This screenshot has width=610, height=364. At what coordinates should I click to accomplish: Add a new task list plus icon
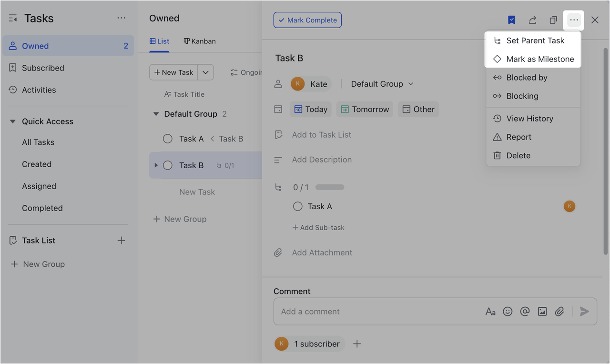(x=122, y=241)
